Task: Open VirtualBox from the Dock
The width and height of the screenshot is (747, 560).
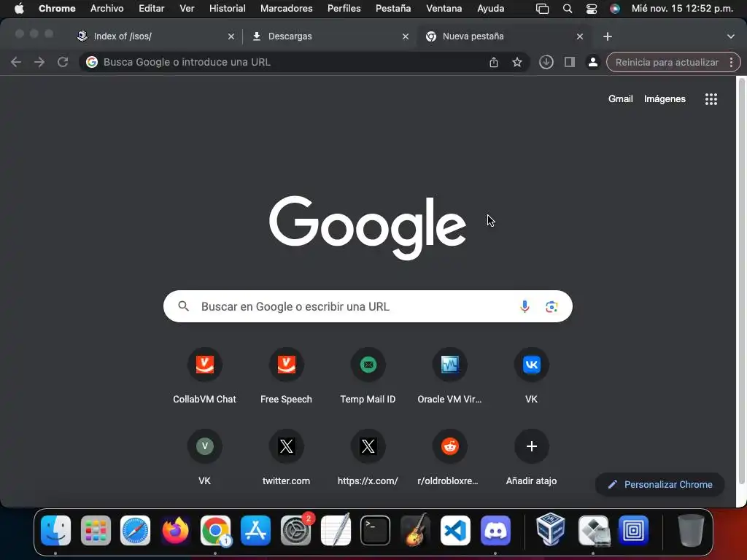Action: pyautogui.click(x=551, y=530)
